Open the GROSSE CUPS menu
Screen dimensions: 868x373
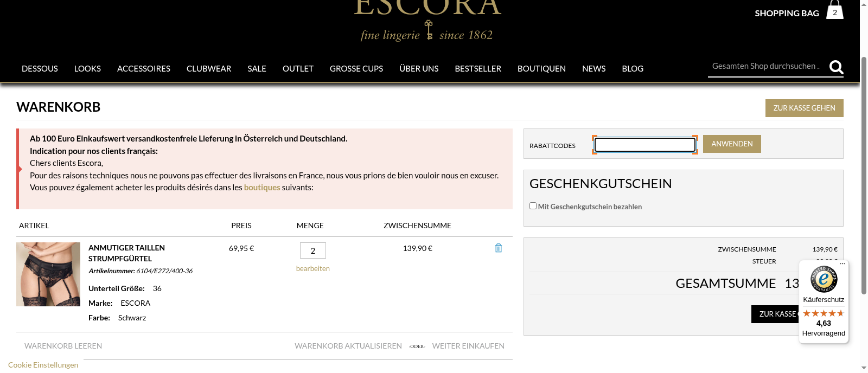[x=356, y=69]
